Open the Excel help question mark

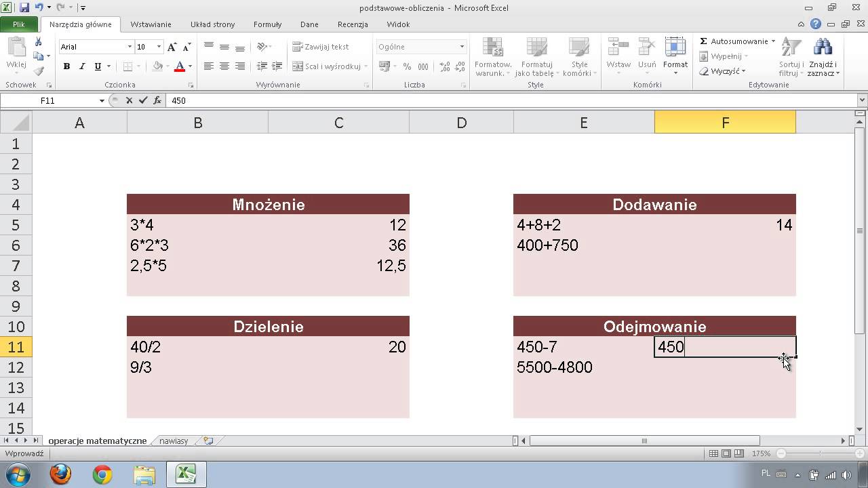pyautogui.click(x=816, y=24)
